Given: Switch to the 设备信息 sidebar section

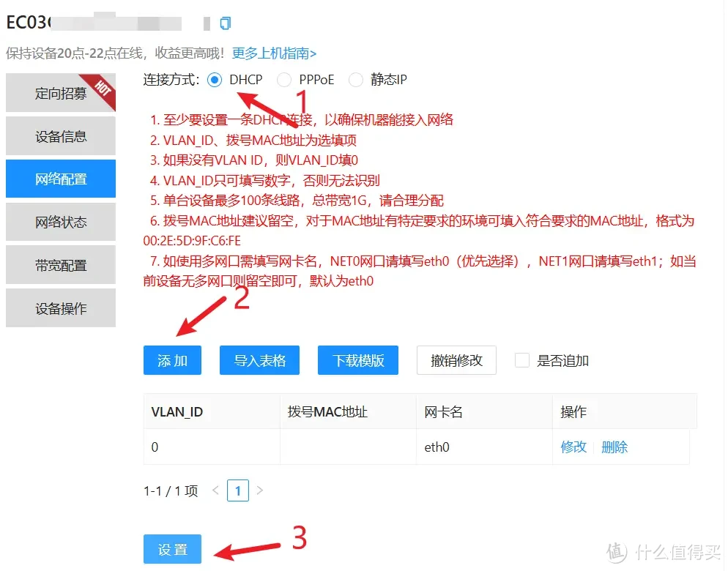Looking at the screenshot, I should click(60, 135).
